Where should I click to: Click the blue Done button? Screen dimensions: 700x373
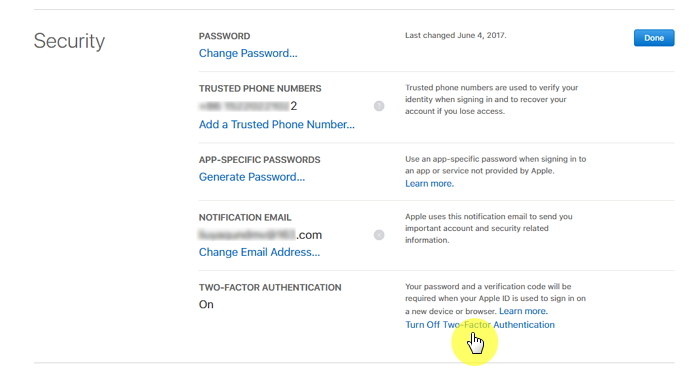pos(654,38)
